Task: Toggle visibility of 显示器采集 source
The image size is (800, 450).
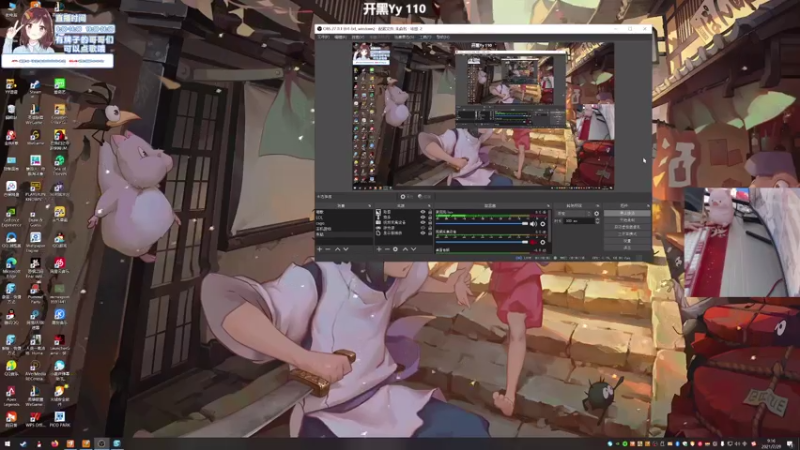Action: (423, 233)
